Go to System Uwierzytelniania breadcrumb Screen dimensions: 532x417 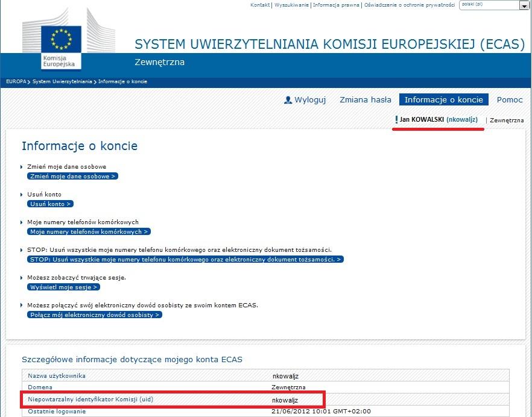(62, 81)
